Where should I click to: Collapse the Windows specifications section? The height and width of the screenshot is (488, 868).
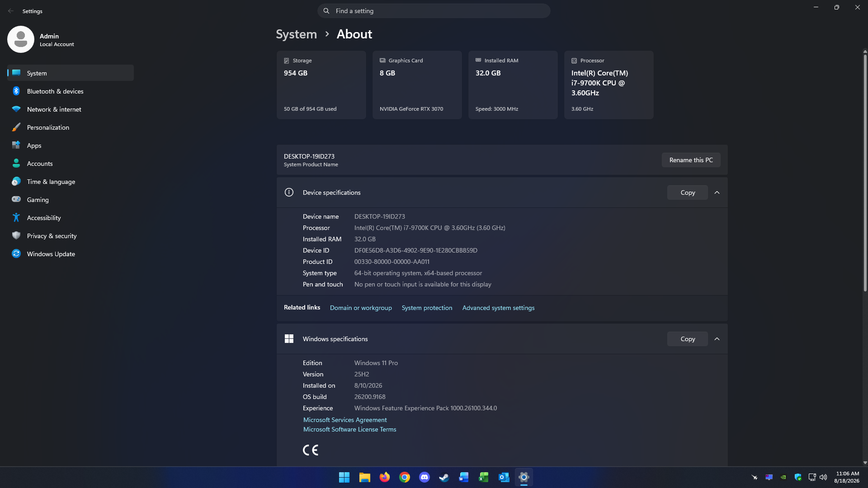point(717,339)
